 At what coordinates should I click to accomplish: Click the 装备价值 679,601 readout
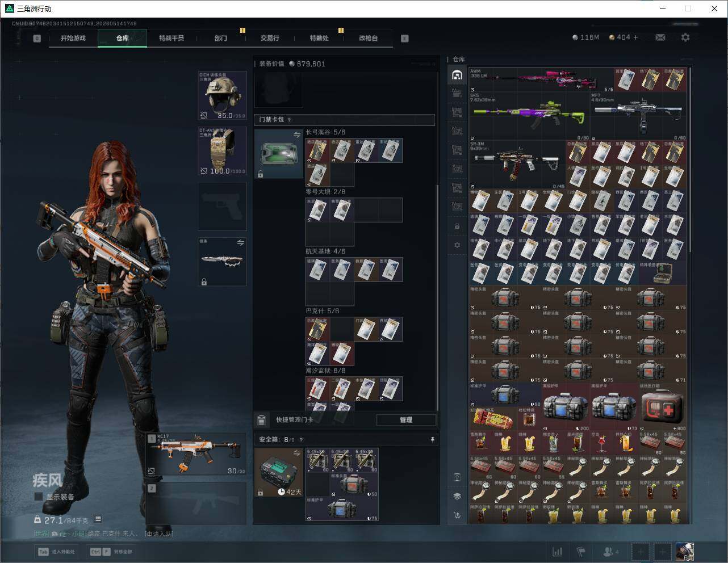292,64
